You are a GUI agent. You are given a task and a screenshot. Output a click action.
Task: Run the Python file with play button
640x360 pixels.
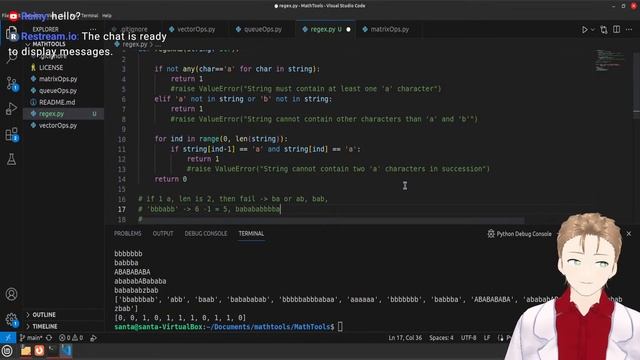coord(584,29)
